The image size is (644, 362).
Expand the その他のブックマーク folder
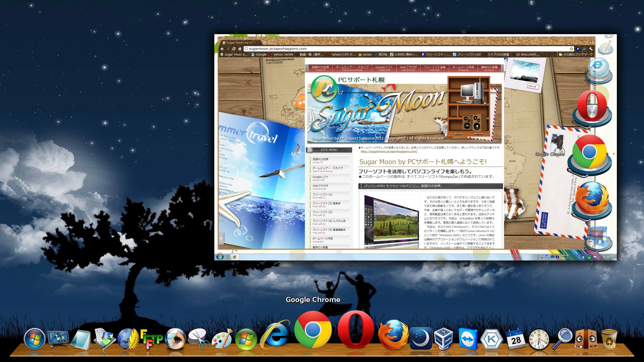(576, 54)
